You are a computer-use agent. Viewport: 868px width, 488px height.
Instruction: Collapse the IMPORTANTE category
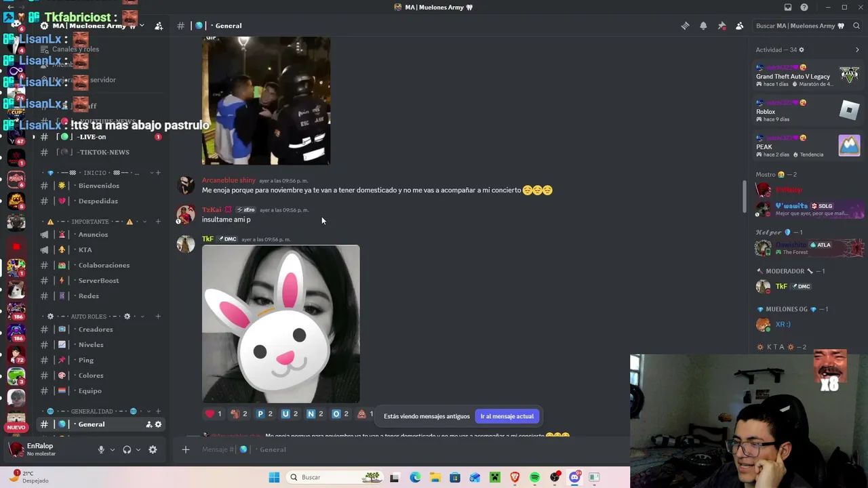pyautogui.click(x=90, y=222)
